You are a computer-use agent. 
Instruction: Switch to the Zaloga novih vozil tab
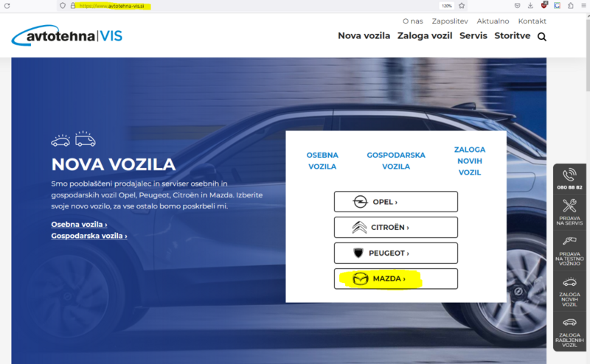click(x=470, y=161)
